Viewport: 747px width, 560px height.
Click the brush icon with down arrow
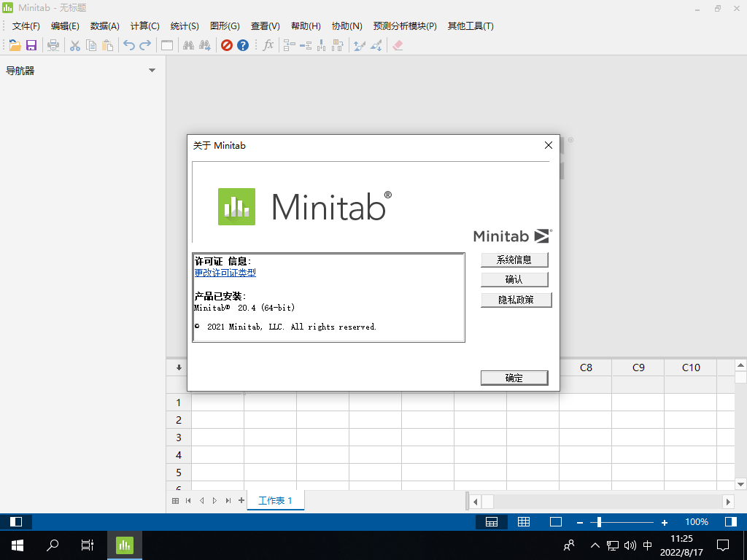[376, 45]
